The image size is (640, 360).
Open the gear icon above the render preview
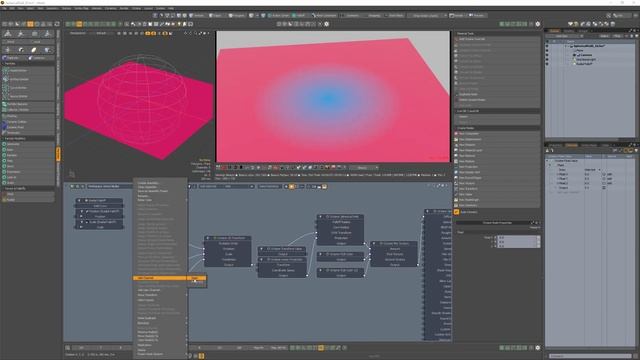click(x=326, y=24)
